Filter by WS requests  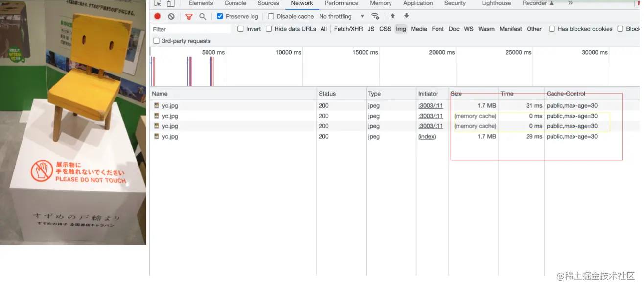click(469, 29)
